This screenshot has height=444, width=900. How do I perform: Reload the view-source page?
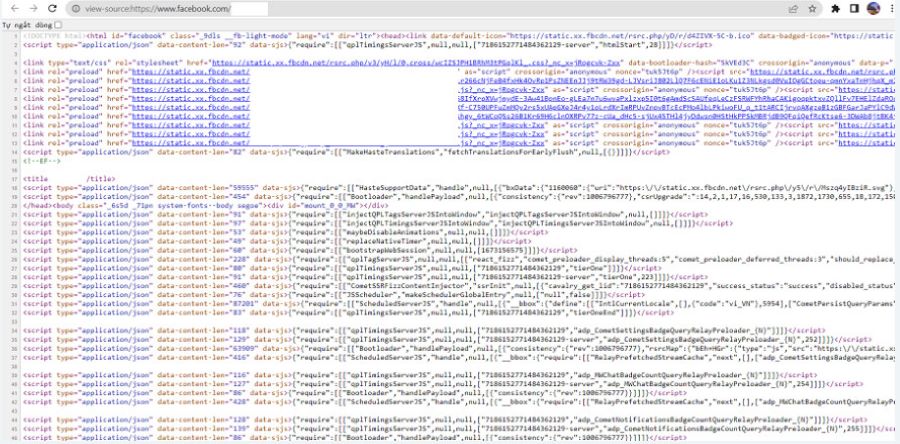52,9
